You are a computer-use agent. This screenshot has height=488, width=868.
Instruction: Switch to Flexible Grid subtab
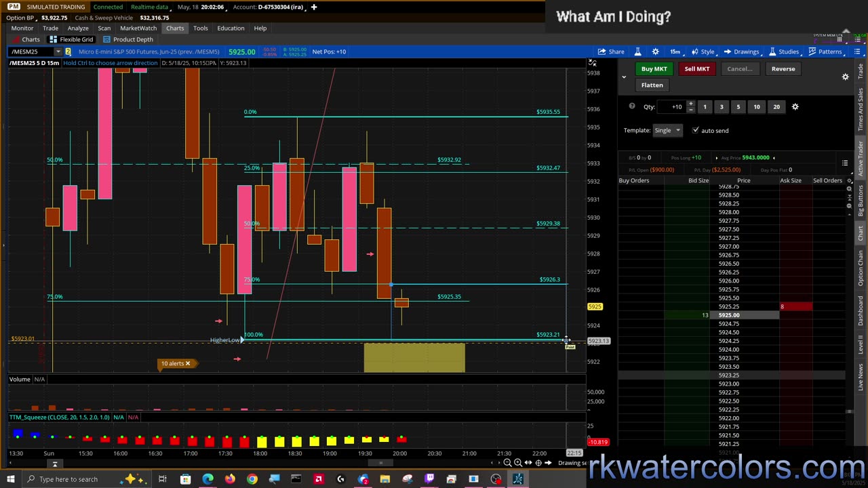click(x=71, y=39)
